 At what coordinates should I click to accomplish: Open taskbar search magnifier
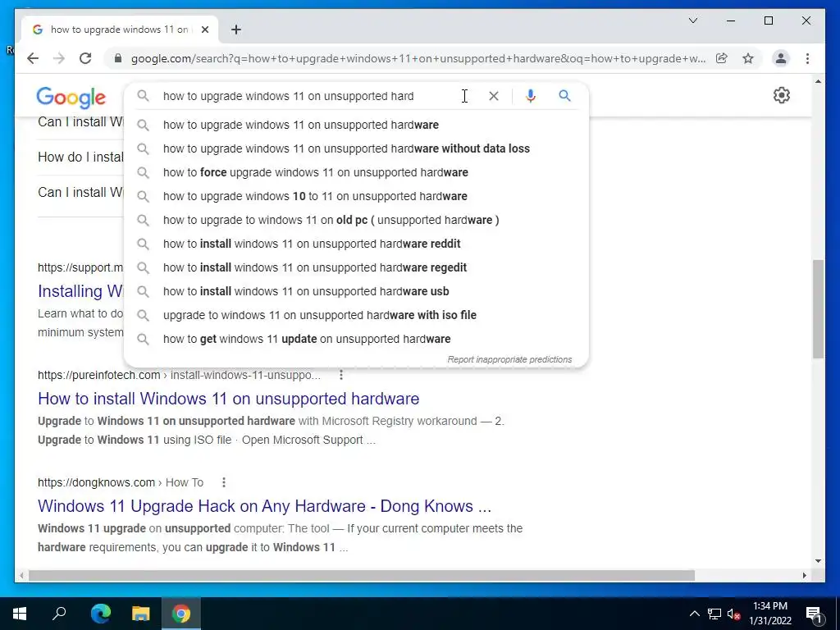[x=59, y=614]
